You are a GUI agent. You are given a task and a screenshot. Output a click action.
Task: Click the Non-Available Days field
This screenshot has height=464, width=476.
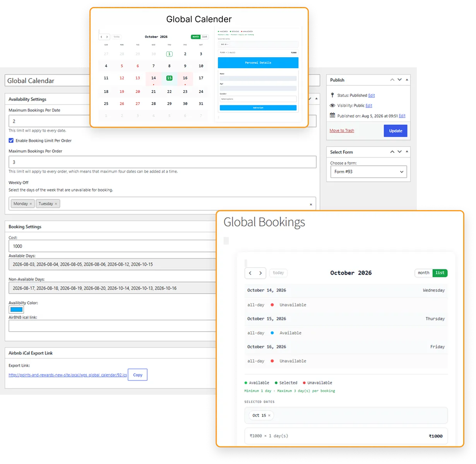coord(112,288)
